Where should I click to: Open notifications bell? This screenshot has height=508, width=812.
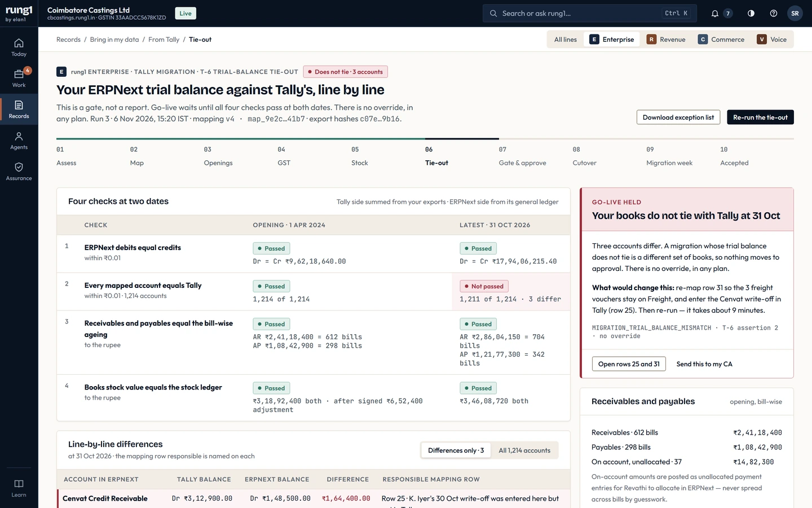pos(715,14)
